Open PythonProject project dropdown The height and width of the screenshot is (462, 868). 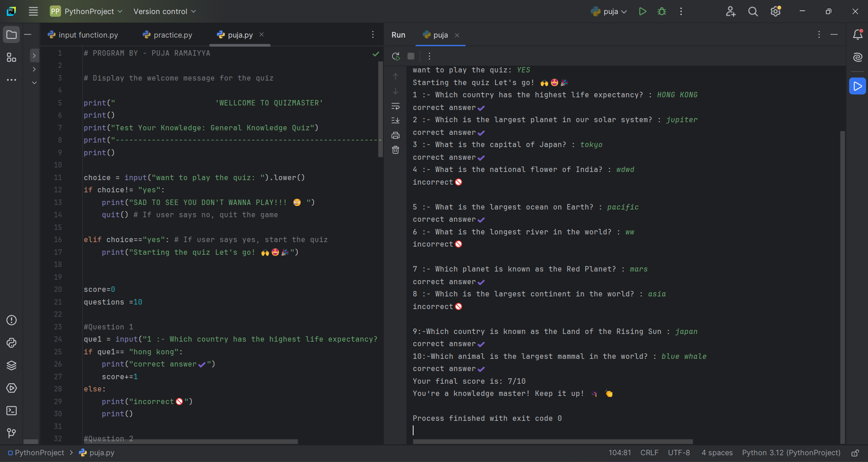(x=86, y=11)
